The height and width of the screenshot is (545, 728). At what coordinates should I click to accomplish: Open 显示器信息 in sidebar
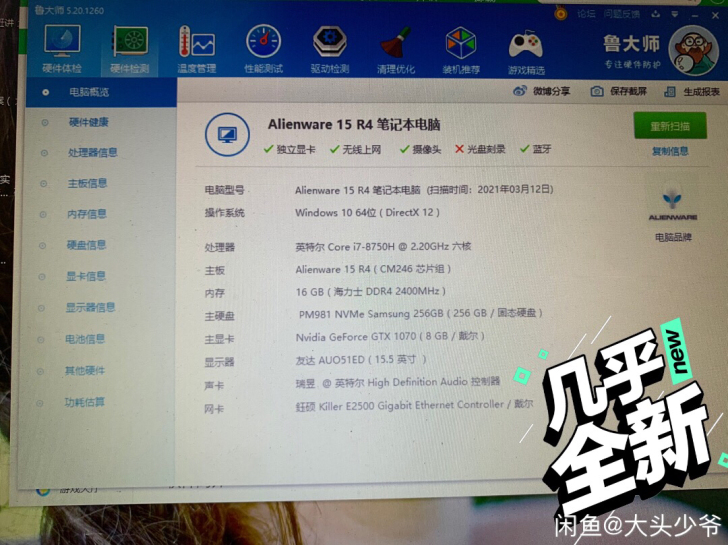click(90, 307)
